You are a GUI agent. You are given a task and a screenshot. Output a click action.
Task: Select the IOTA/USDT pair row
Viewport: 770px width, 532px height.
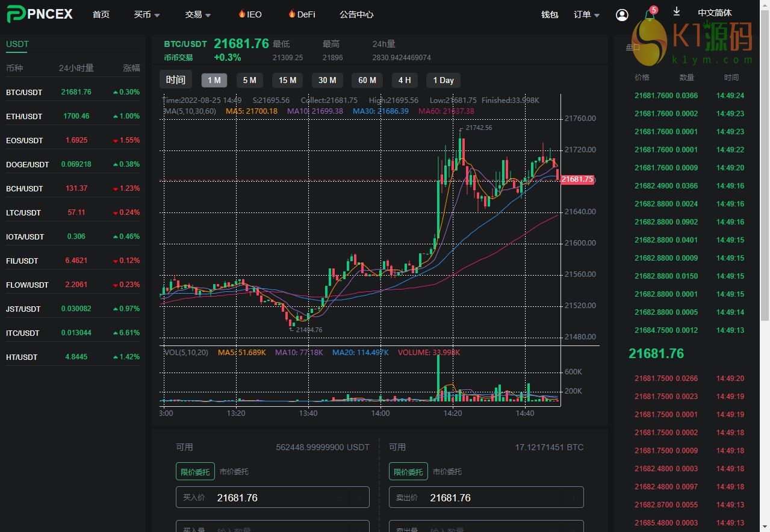pos(73,237)
